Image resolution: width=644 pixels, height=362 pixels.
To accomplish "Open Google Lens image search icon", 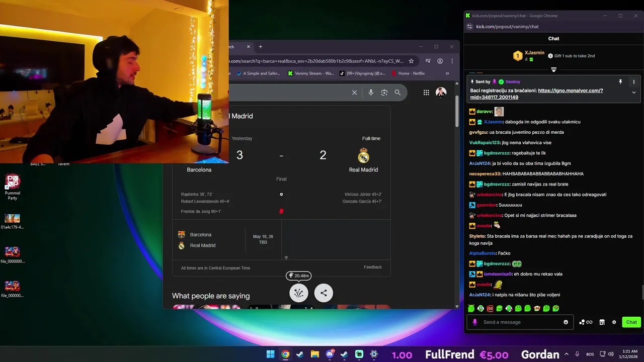I will click(384, 93).
